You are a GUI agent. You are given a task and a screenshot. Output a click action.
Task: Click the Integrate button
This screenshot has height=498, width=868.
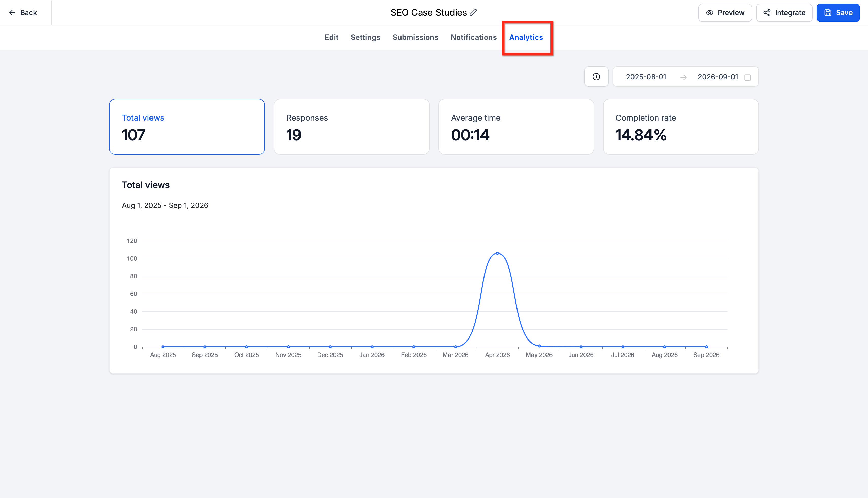tap(784, 13)
